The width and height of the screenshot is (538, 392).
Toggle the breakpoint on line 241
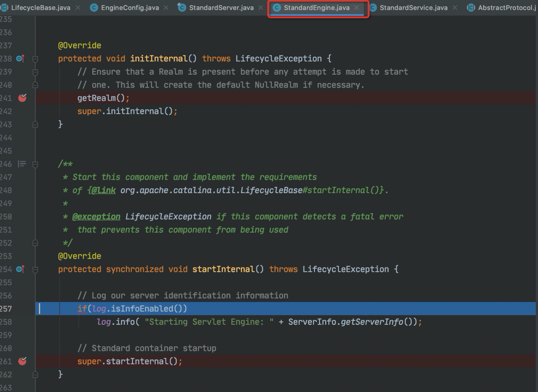tap(22, 98)
